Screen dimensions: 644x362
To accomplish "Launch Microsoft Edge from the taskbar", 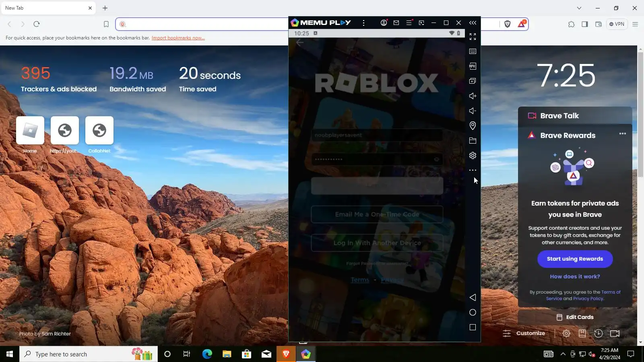I will pos(207,354).
